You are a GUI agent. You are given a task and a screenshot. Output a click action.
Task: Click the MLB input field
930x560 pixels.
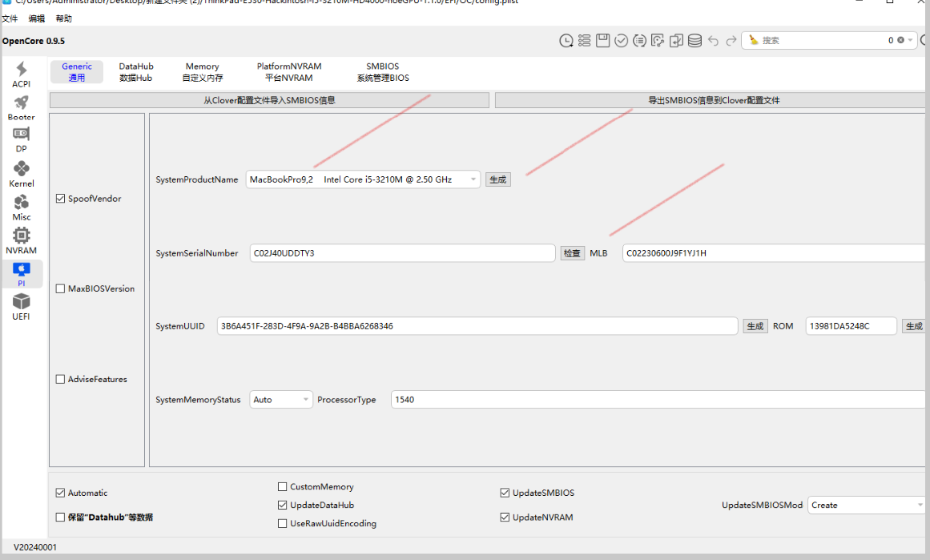tap(774, 253)
